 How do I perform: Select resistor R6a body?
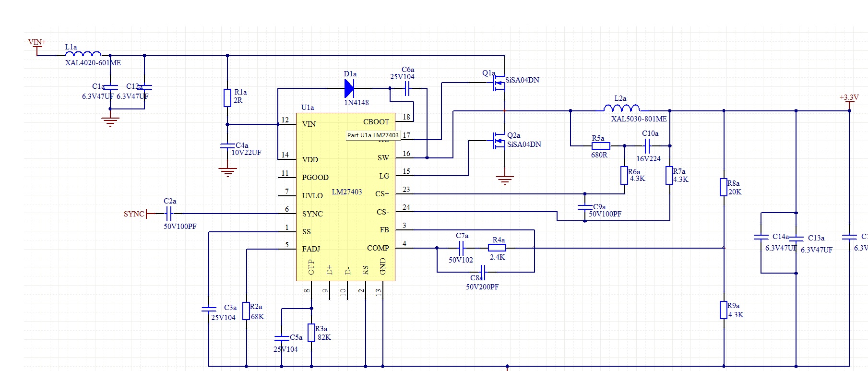click(624, 175)
